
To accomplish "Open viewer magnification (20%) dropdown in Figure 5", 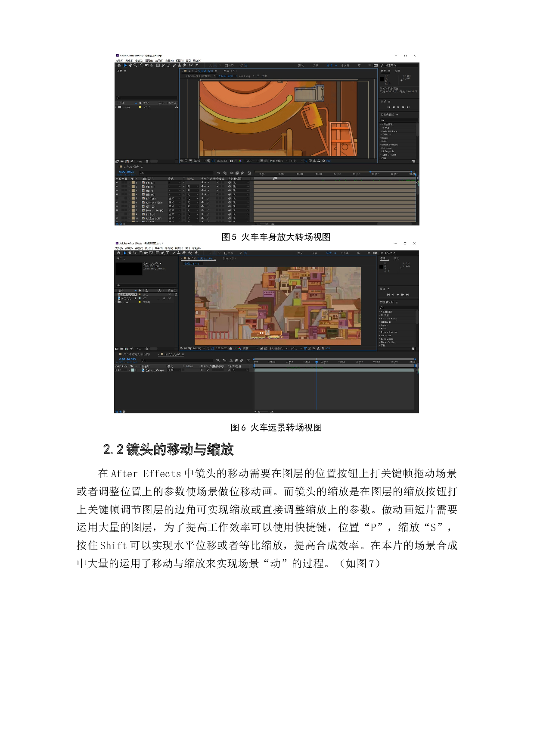I will click(200, 161).
